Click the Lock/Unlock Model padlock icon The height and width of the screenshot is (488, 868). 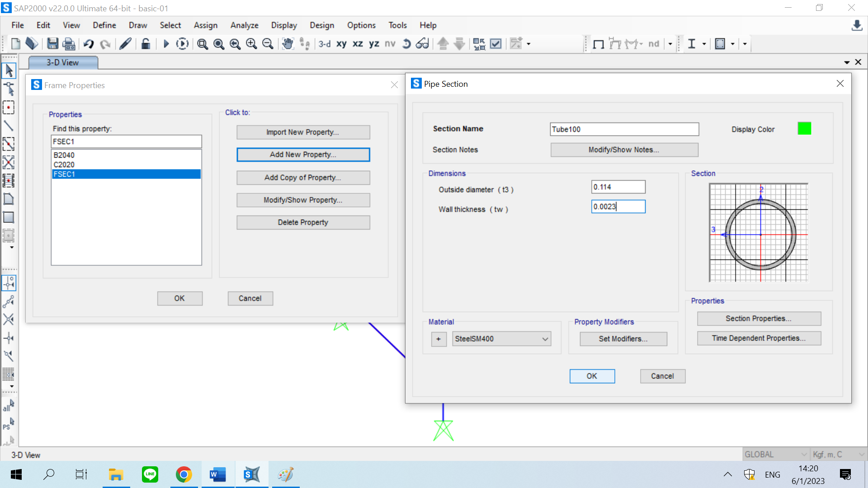tap(146, 44)
